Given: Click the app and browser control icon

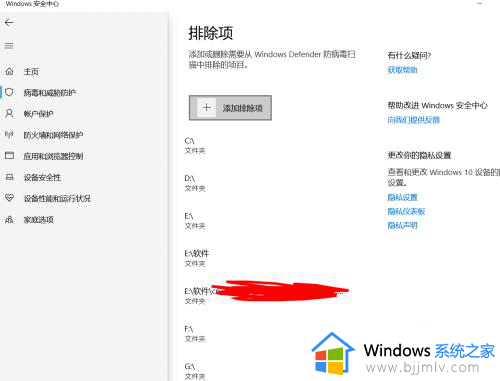Looking at the screenshot, I should (9, 156).
